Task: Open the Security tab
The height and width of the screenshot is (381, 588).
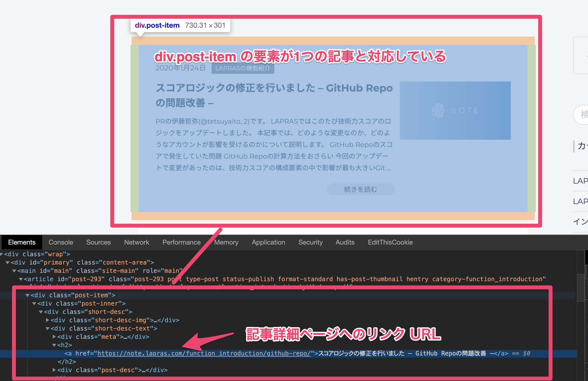Action: point(310,242)
